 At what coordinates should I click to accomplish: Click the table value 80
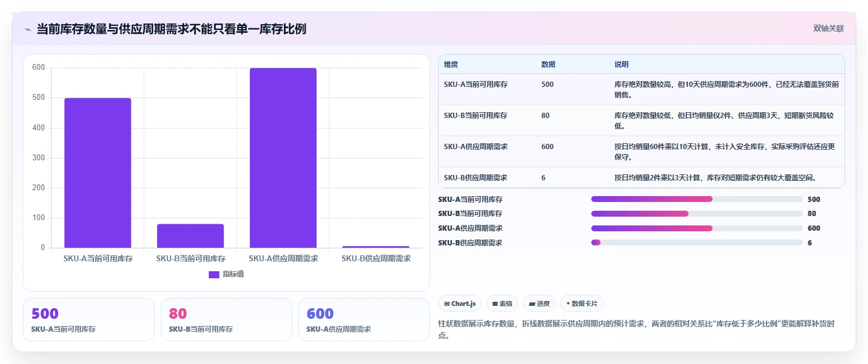(545, 116)
